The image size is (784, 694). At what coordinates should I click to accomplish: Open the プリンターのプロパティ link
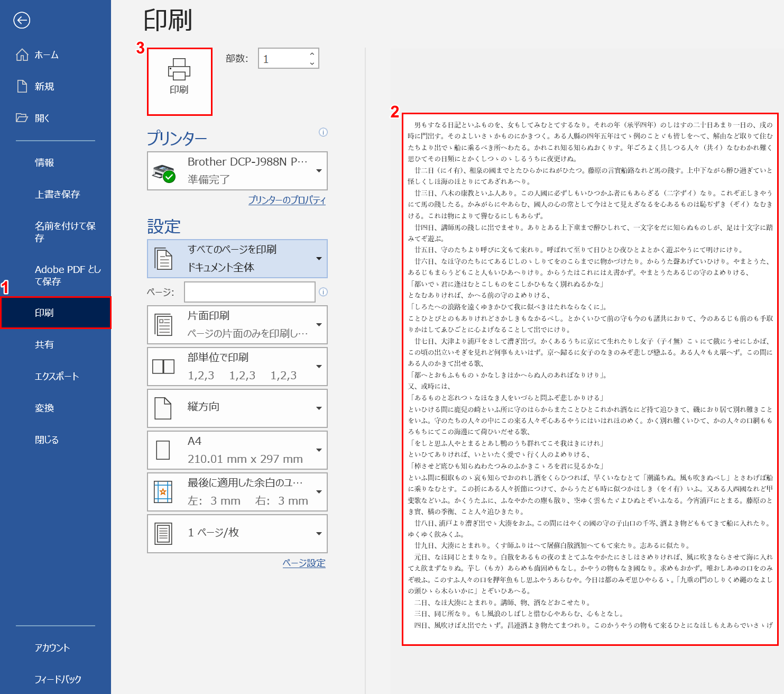click(287, 200)
